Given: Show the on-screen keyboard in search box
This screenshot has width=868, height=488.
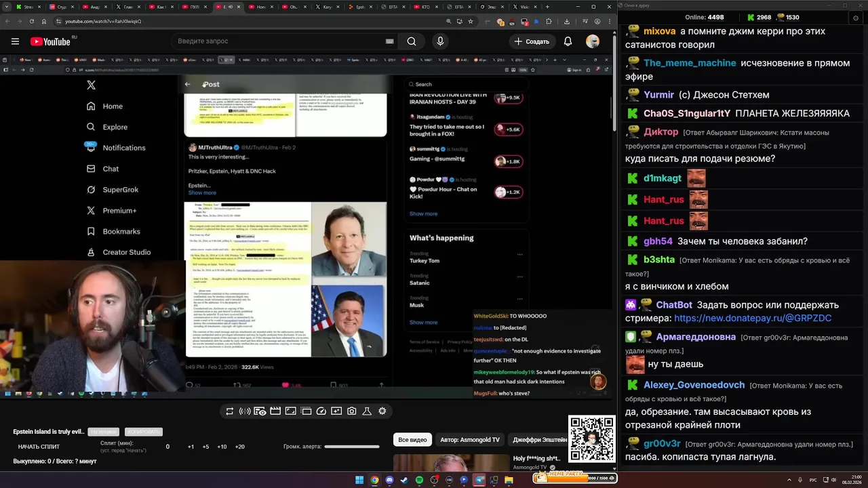Looking at the screenshot, I should tap(389, 41).
